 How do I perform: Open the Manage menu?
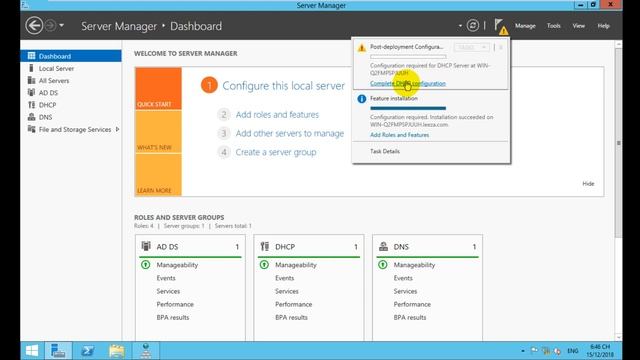525,26
